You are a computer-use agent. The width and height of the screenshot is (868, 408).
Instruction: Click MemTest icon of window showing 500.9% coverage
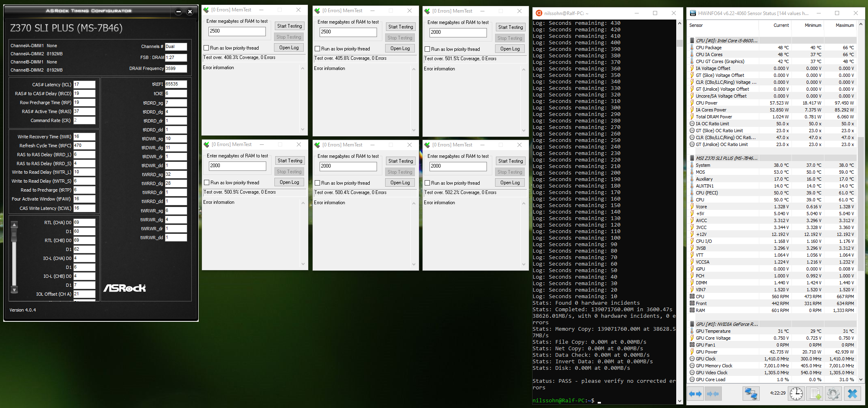click(206, 144)
